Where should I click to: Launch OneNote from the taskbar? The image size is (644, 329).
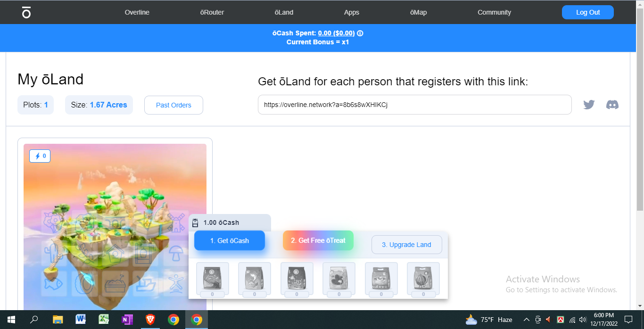(127, 320)
